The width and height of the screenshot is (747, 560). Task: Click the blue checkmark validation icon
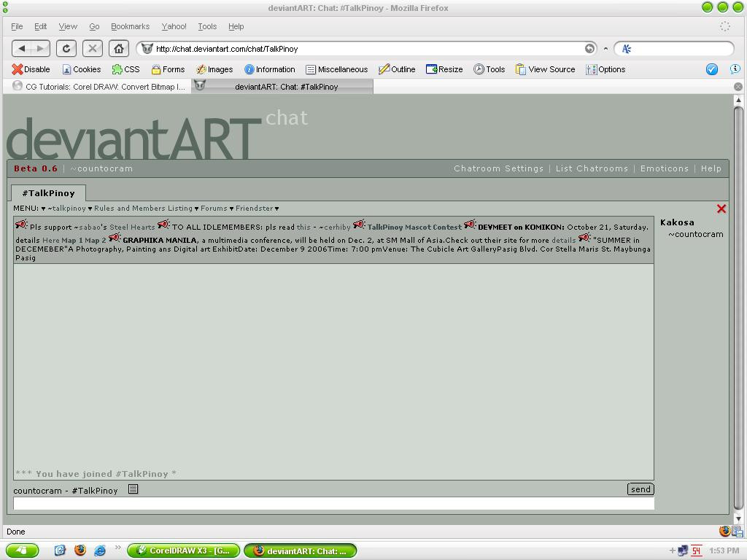click(712, 69)
